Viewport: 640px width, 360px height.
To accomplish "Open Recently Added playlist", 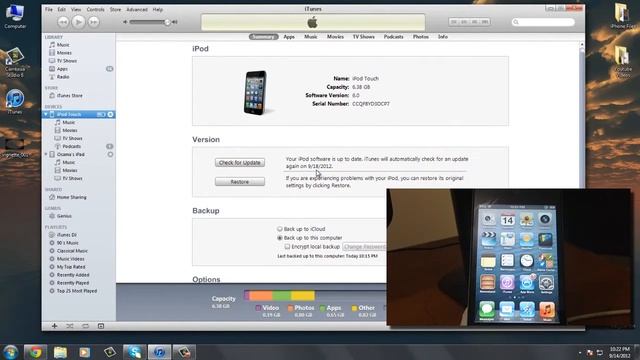I will coord(73,275).
